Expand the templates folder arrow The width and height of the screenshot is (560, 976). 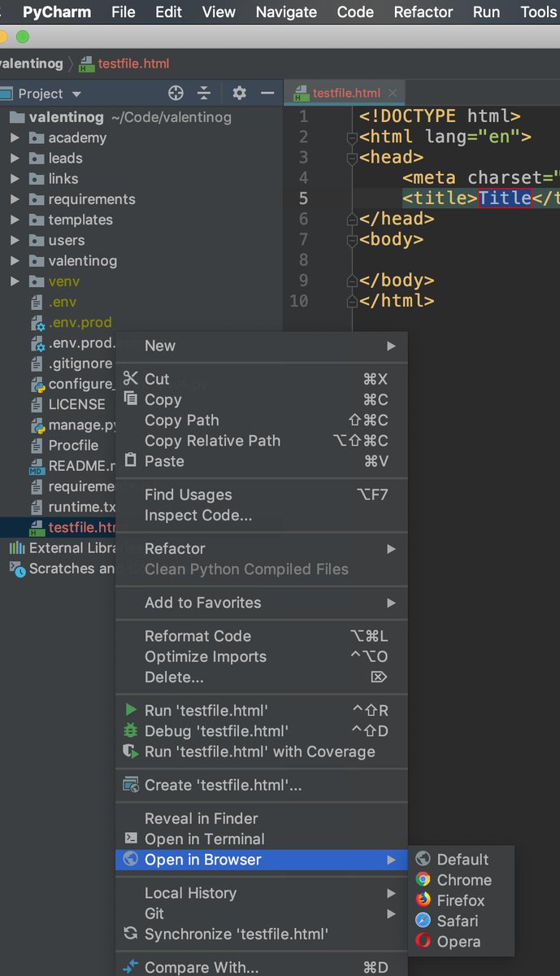(x=15, y=220)
